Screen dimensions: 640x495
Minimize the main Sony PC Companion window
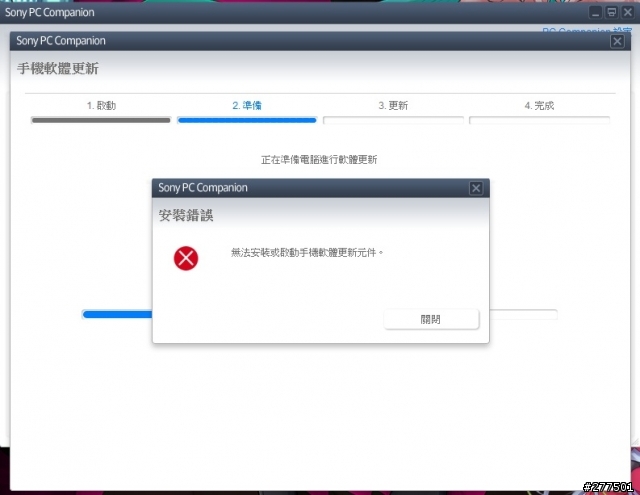click(x=596, y=12)
